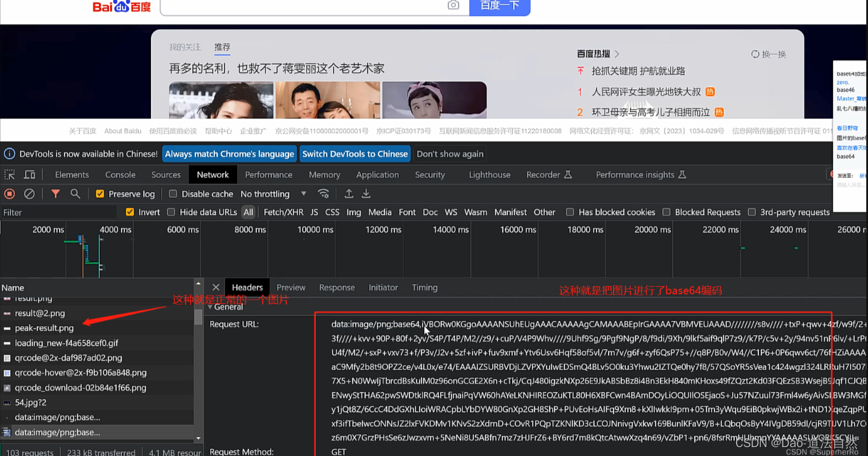Toggle the device toolbar icon

point(29,174)
